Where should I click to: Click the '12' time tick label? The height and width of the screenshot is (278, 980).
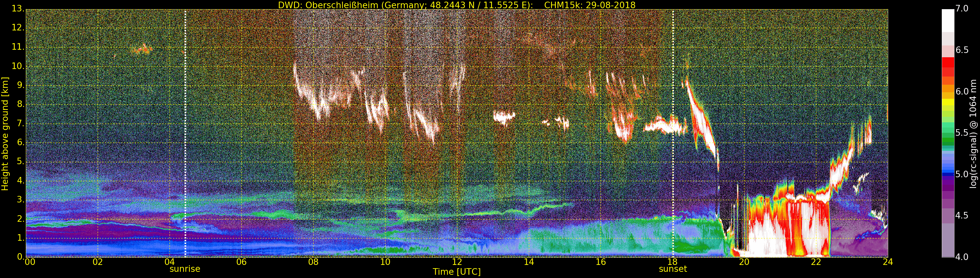457,262
